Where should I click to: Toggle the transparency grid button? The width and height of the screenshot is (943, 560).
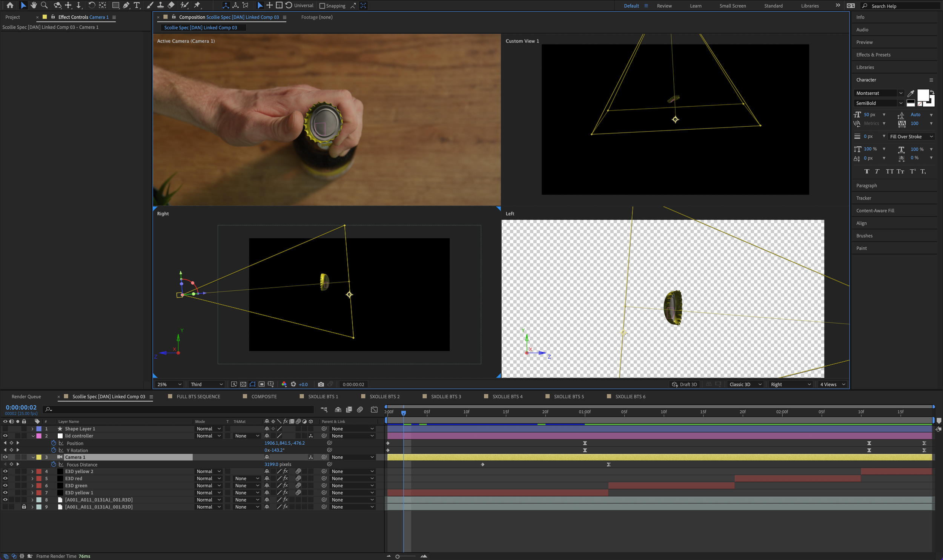coord(243,384)
